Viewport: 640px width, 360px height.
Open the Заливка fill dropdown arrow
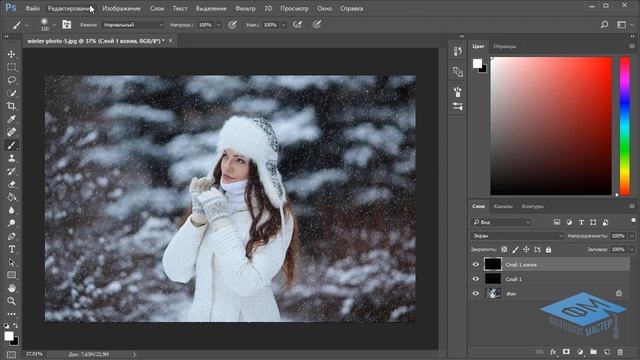point(632,249)
